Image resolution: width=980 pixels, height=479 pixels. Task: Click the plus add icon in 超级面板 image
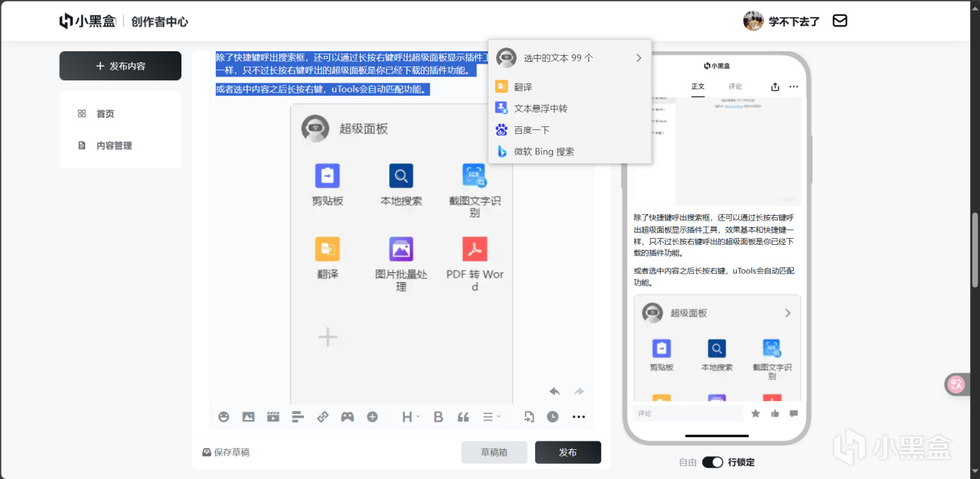pos(328,337)
